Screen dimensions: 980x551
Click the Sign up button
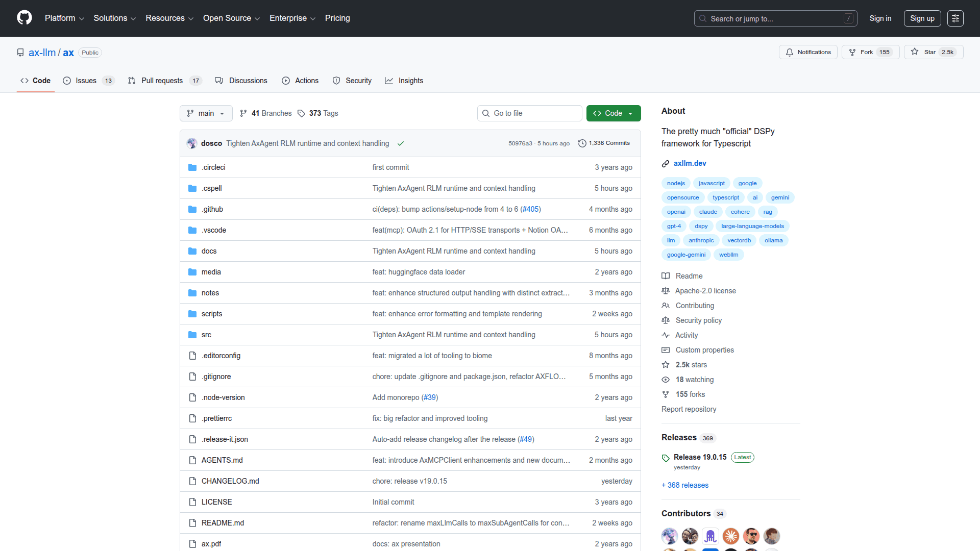(922, 18)
